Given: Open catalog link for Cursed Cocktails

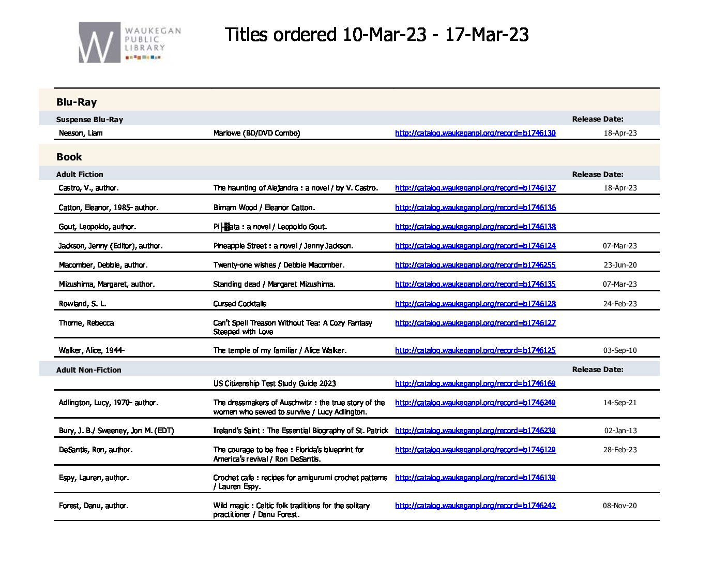Looking at the screenshot, I should (x=475, y=304).
